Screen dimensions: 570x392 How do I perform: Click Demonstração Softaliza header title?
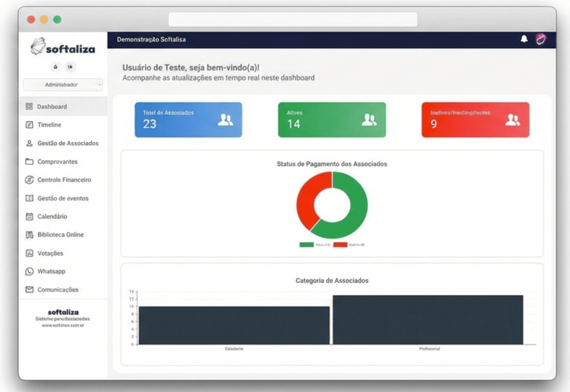(x=151, y=39)
